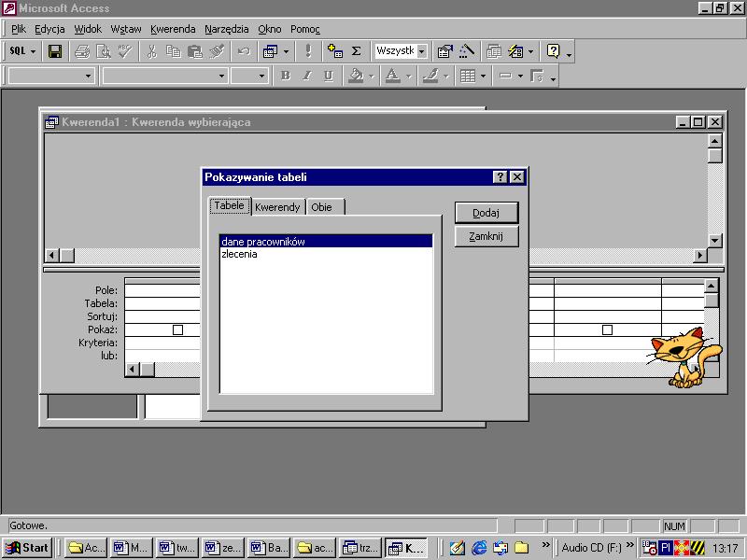Click the Special Effect icon
747x560 pixels.
[x=537, y=76]
